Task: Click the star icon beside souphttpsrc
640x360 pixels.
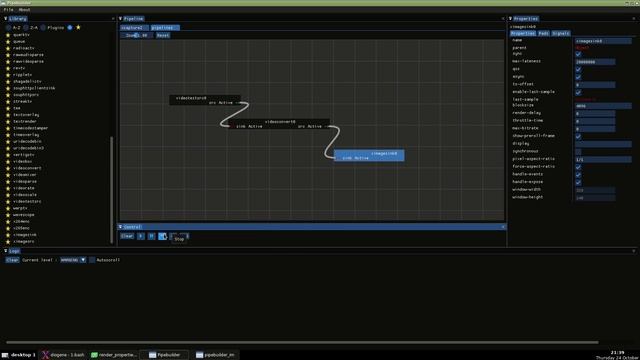Action: click(8, 95)
